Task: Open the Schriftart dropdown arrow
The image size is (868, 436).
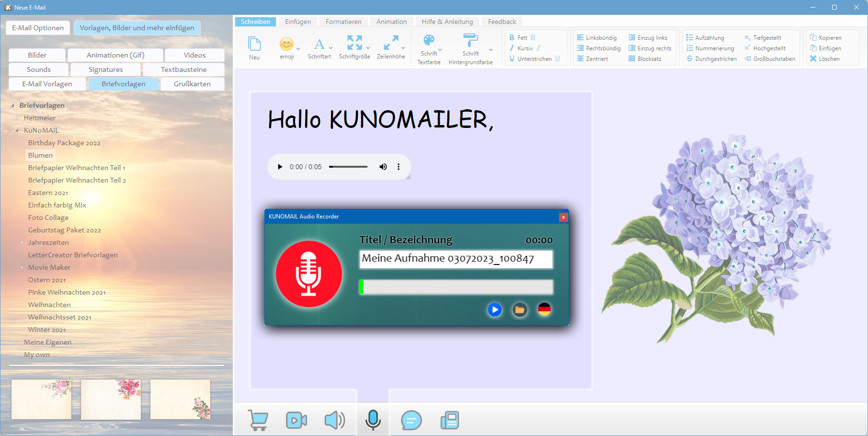Action: 331,48
